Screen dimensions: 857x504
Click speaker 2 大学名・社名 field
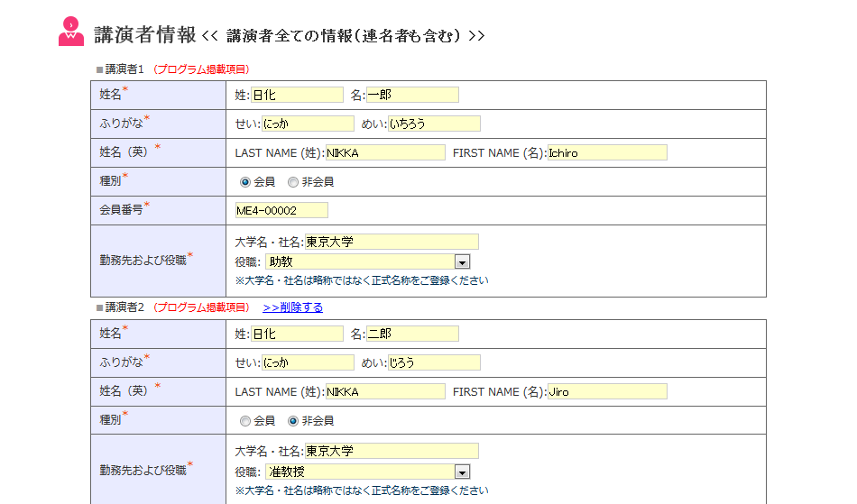392,451
